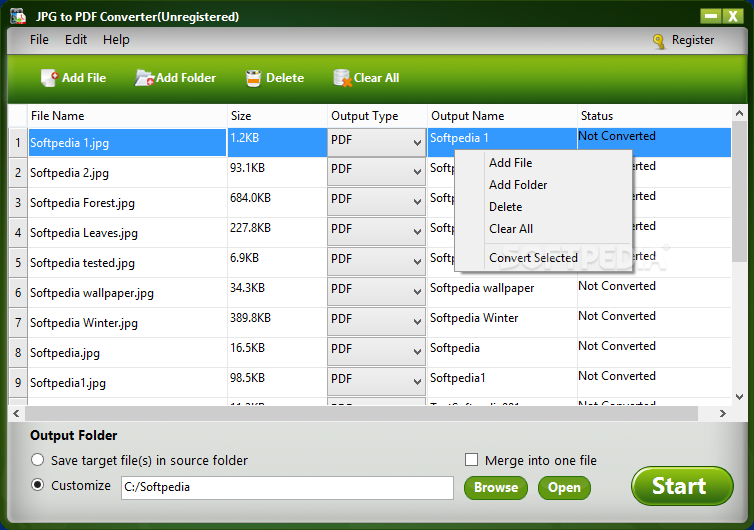Screen dimensions: 754x530
Task: Click output name Softpedia Winter cell
Action: [502, 322]
